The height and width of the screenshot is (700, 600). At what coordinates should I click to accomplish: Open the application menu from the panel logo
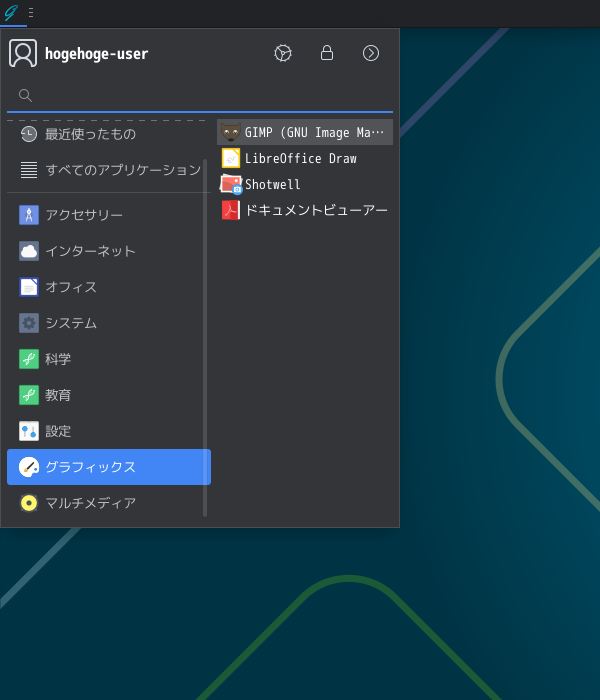11,12
